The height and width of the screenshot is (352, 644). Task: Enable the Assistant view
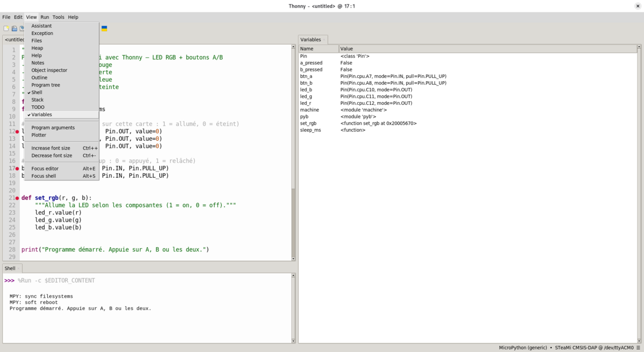pyautogui.click(x=62, y=26)
